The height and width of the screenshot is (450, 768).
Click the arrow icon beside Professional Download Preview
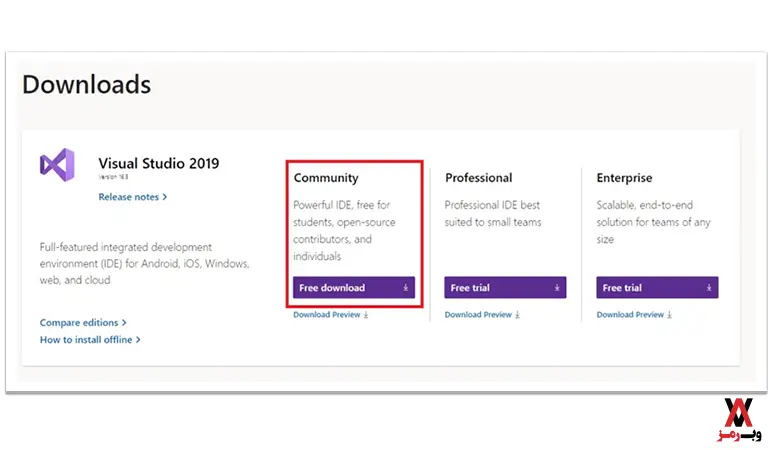point(517,315)
